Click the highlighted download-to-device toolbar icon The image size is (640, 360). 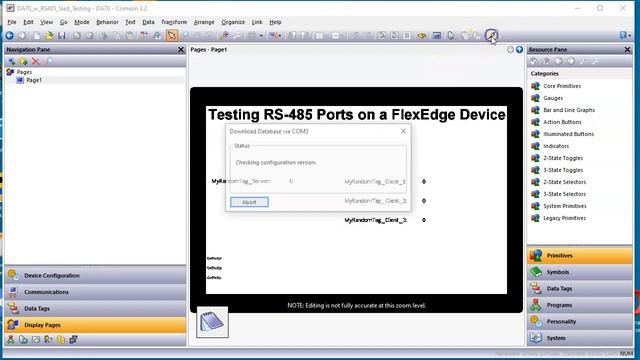[x=491, y=36]
